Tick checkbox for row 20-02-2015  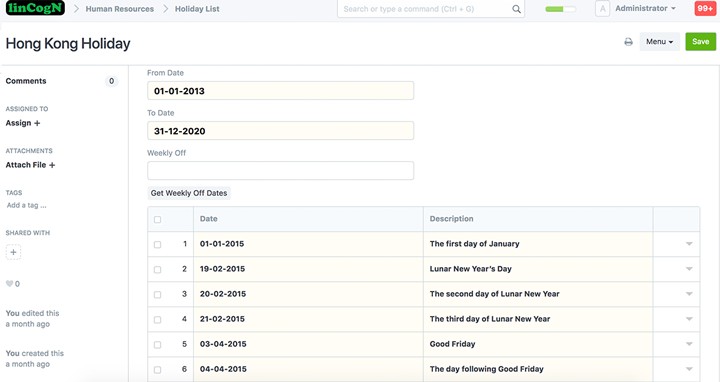(x=158, y=294)
